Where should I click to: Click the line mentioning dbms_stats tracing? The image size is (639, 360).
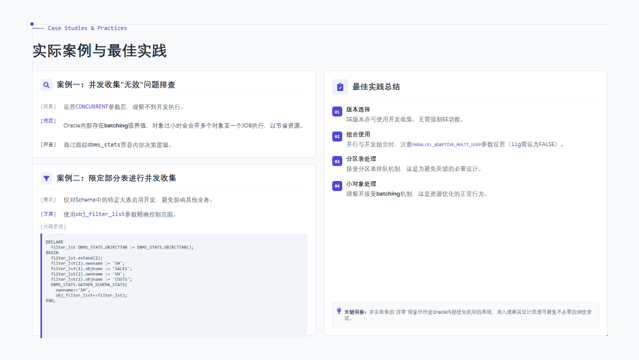117,145
